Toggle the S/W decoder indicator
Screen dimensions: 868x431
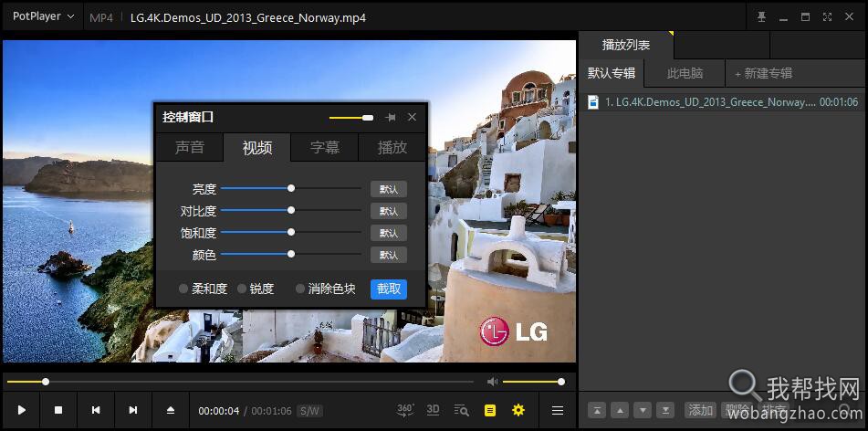[x=310, y=411]
